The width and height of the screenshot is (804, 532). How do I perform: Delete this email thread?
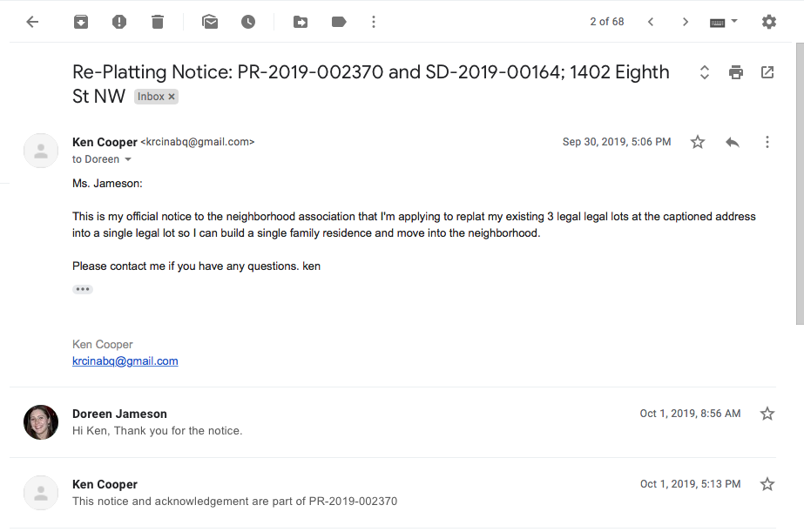coord(158,22)
